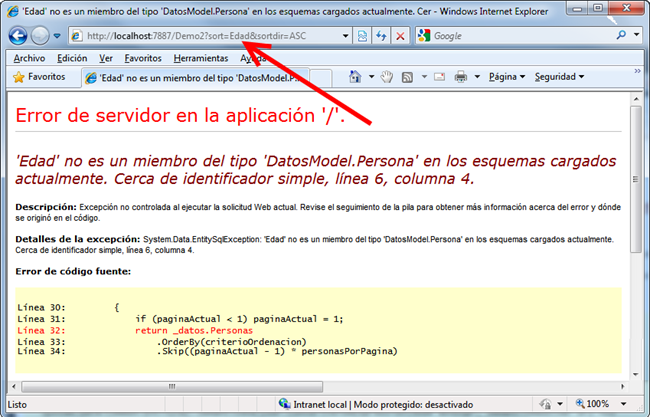This screenshot has width=650, height=417.
Task: Select the 'Edad' no es un miembro tab
Action: [x=195, y=78]
